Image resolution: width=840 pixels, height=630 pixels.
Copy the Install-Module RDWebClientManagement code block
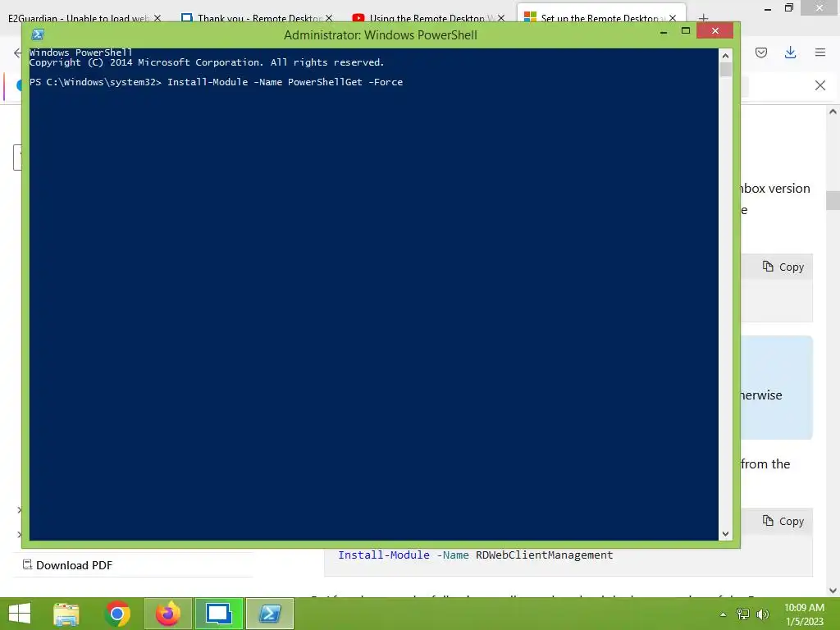pos(783,521)
